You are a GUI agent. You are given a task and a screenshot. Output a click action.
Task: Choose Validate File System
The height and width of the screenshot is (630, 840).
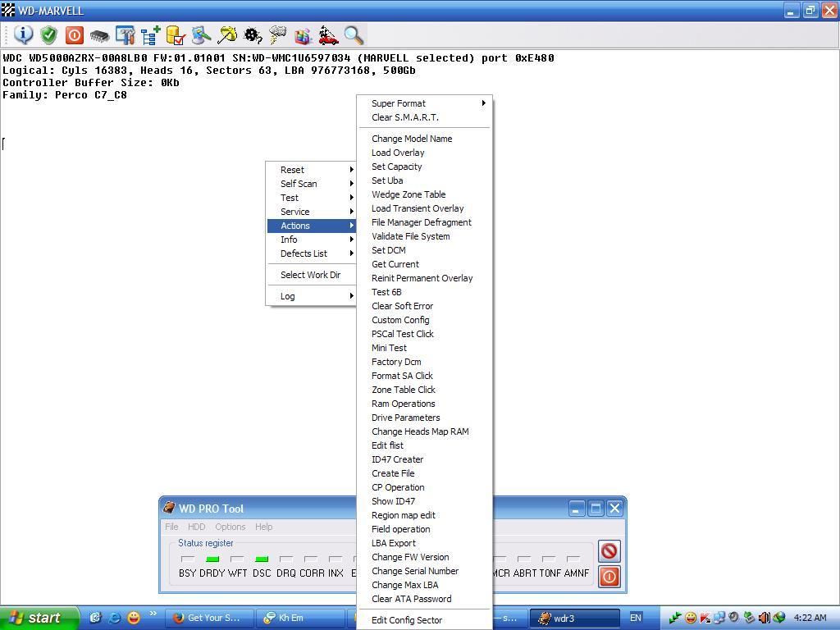pos(425,236)
